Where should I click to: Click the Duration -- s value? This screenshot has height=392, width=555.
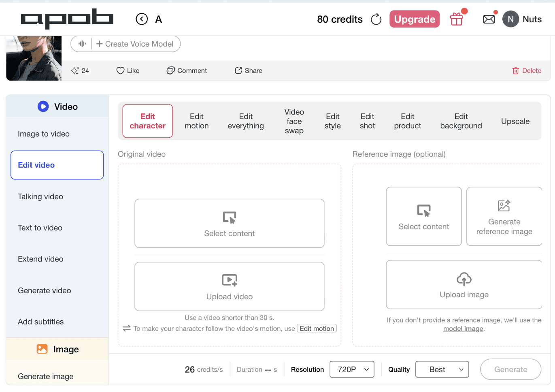click(x=257, y=369)
